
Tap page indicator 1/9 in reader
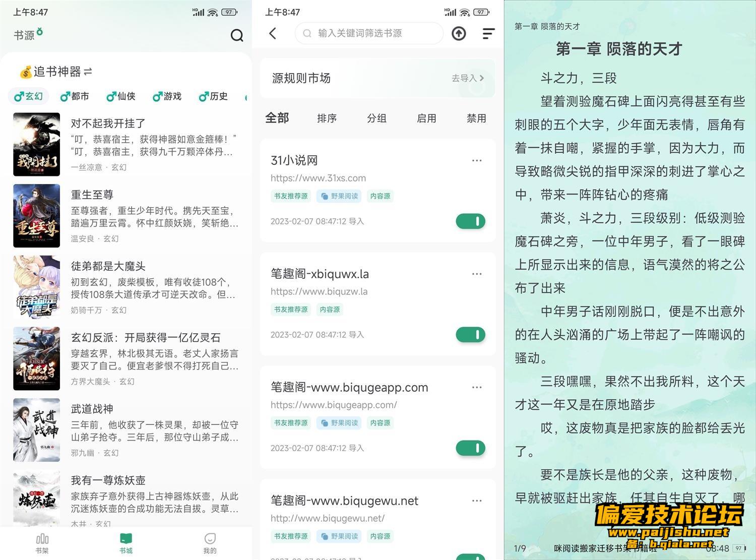pos(520,548)
